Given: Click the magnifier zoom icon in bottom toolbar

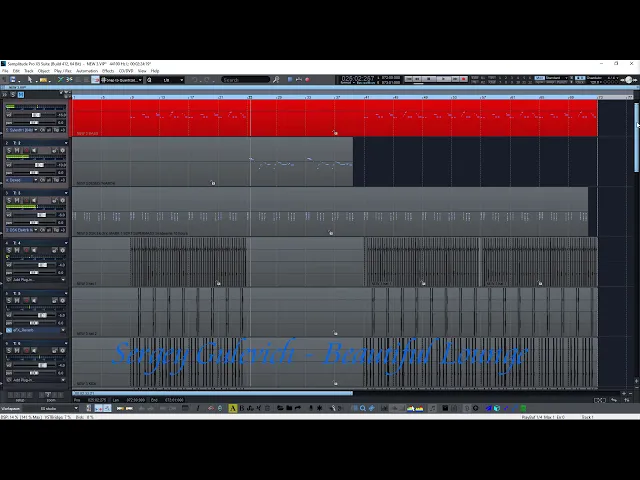Looking at the screenshot, I should click(x=362, y=408).
